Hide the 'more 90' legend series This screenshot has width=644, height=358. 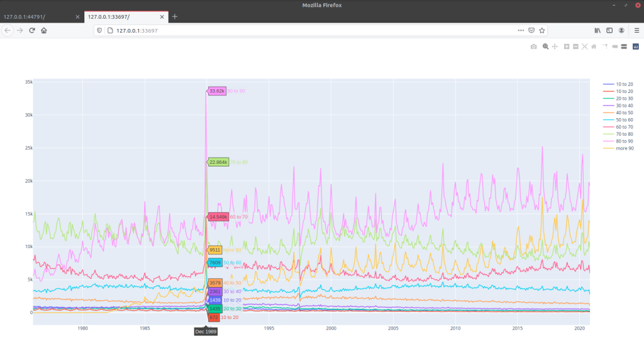coord(624,148)
